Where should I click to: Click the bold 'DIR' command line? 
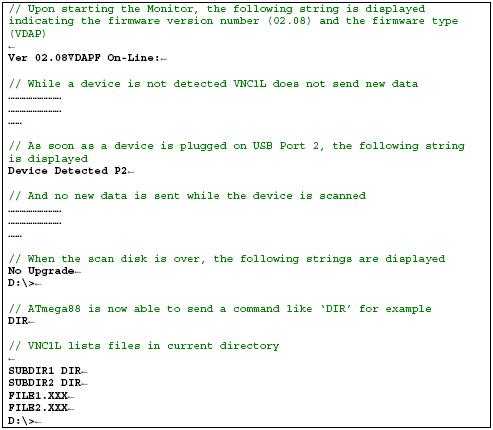pyautogui.click(x=18, y=321)
